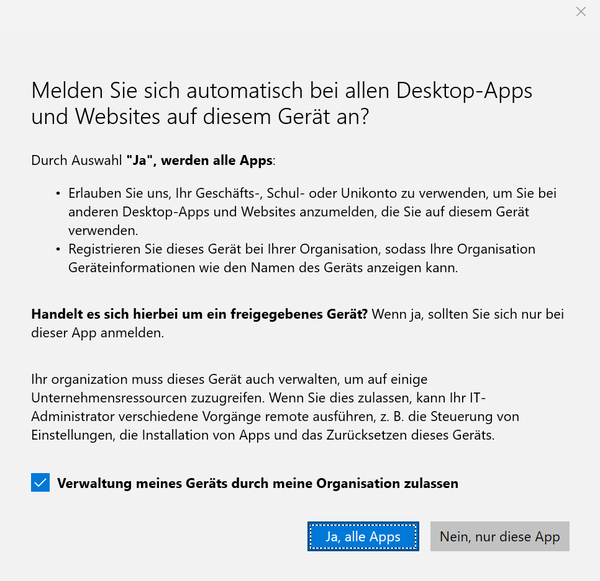Click the bullet marker before 'Registrieren Sie'
The image size is (600, 581).
tap(58, 248)
